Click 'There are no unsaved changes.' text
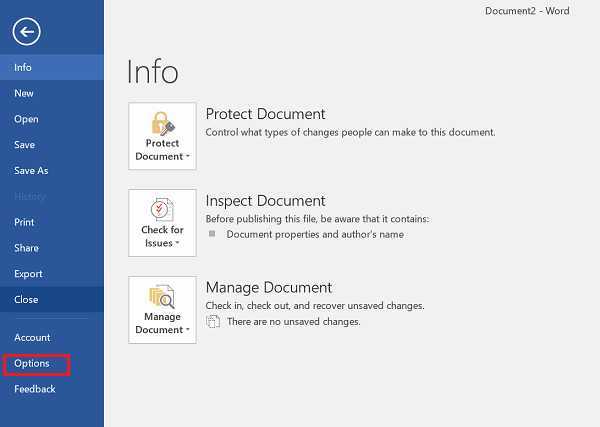This screenshot has height=427, width=600. pos(294,321)
